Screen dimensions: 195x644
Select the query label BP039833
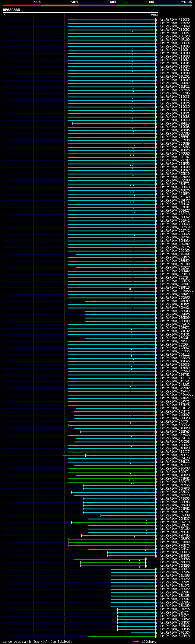coord(12,10)
